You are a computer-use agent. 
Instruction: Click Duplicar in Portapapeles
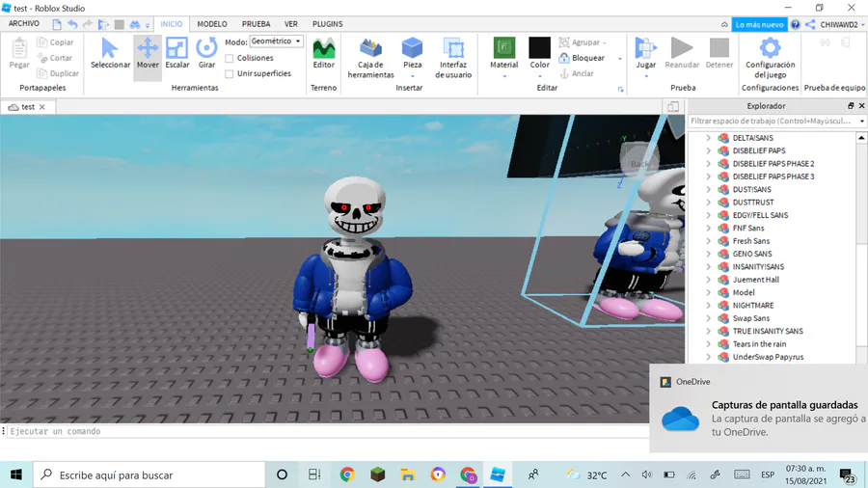pos(58,73)
